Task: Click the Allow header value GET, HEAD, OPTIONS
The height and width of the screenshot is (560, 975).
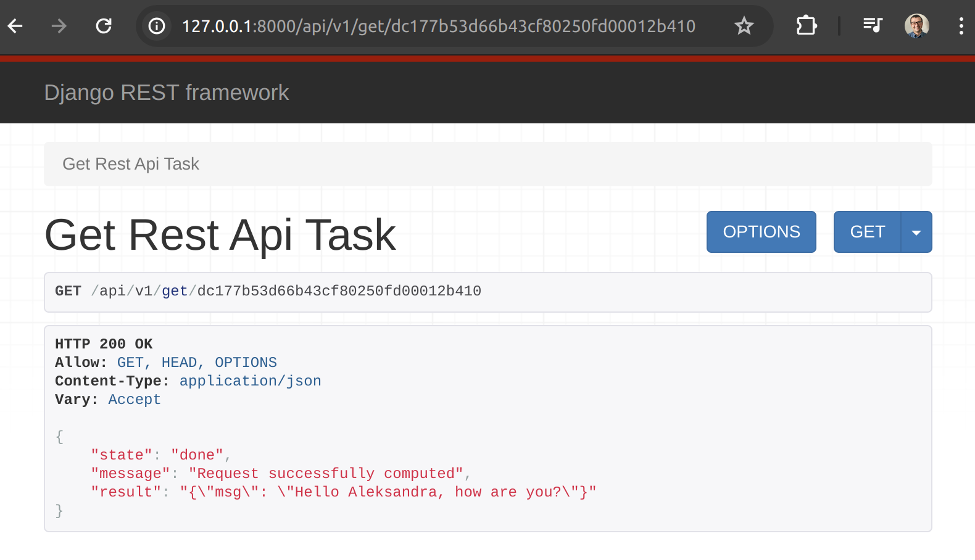Action: (197, 363)
